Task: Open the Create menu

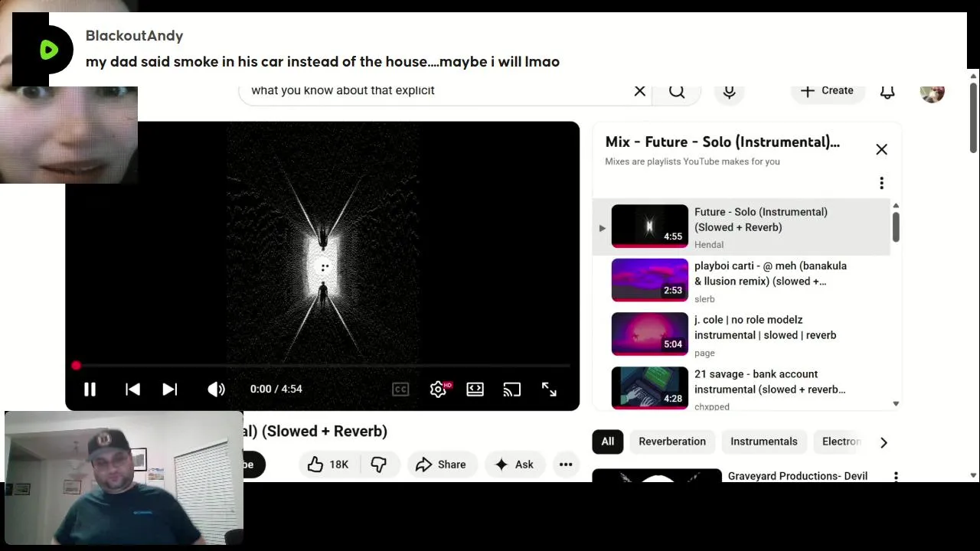Action: [827, 90]
